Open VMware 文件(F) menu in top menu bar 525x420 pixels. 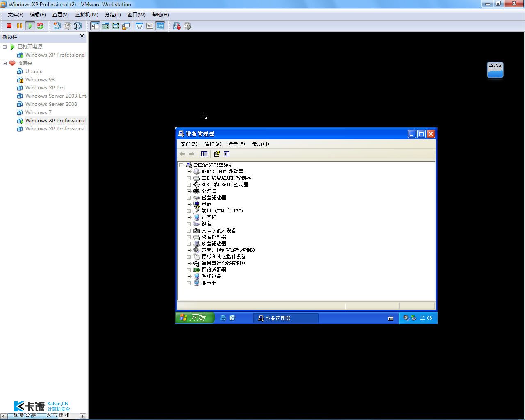click(16, 15)
